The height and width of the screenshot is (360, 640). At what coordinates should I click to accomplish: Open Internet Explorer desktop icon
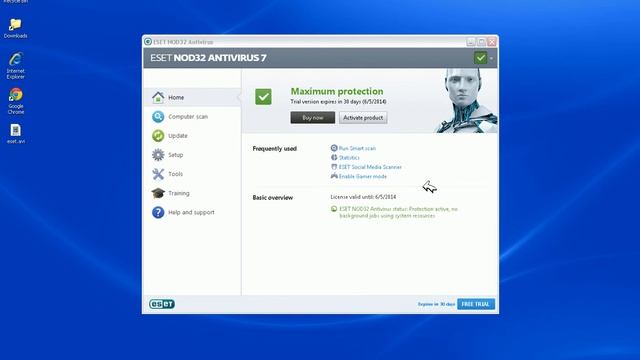pyautogui.click(x=16, y=65)
